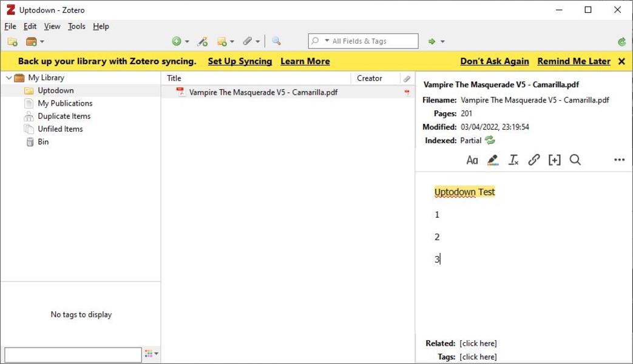Screen dimensions: 633x364
Task: Open the New Library dropdown arrow
Action: click(42, 42)
